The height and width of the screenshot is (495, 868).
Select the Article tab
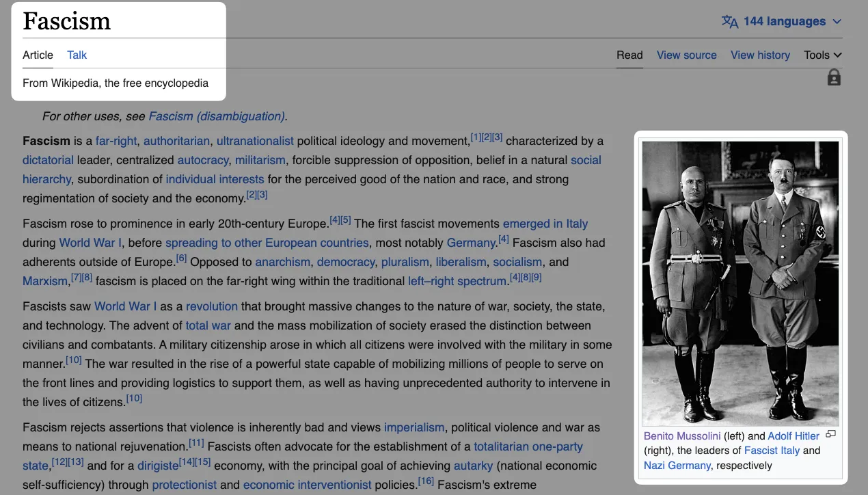tap(38, 55)
